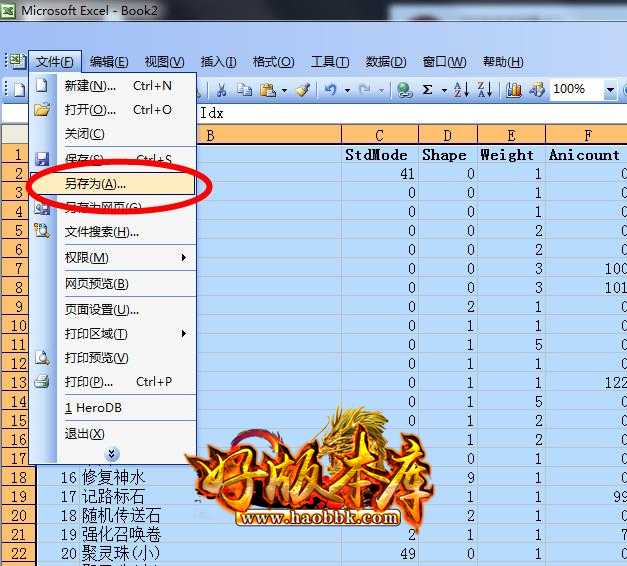The width and height of the screenshot is (627, 566).
Task: Expand the 打印区域(T) submenu
Action: pyautogui.click(x=114, y=334)
